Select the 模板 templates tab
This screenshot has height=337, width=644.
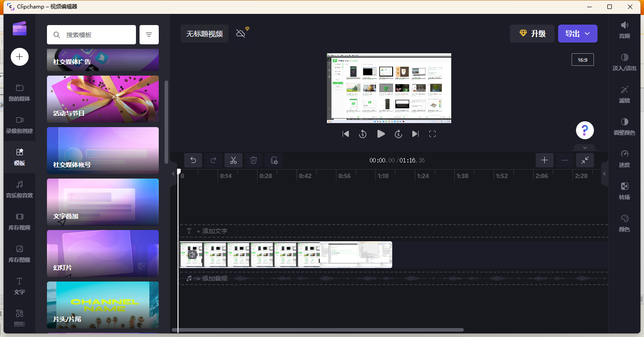pos(19,157)
